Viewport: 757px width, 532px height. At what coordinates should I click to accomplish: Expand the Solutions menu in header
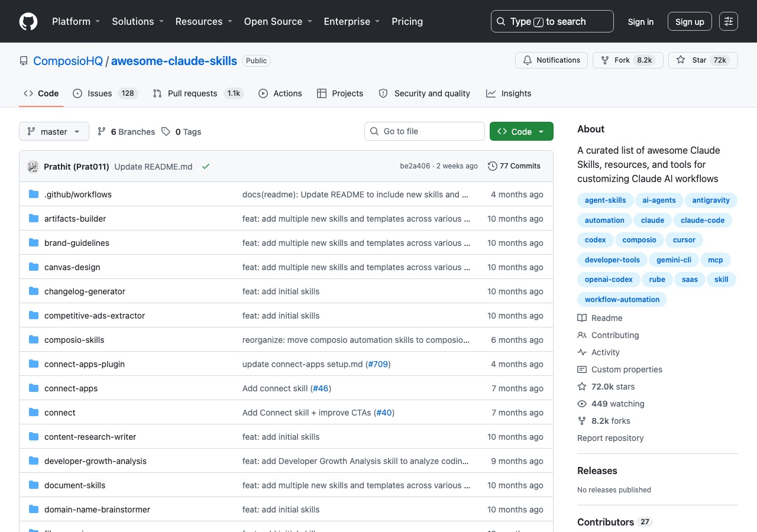[137, 21]
